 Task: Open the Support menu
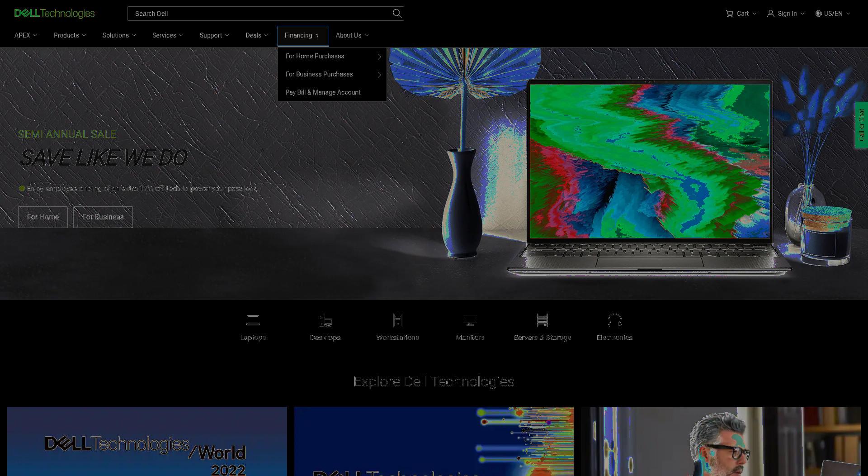point(214,35)
